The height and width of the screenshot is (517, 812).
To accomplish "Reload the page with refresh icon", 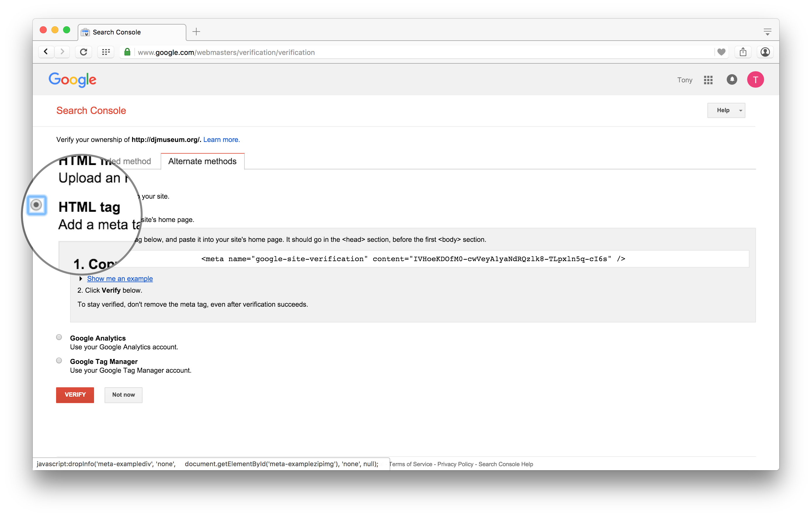I will click(84, 52).
